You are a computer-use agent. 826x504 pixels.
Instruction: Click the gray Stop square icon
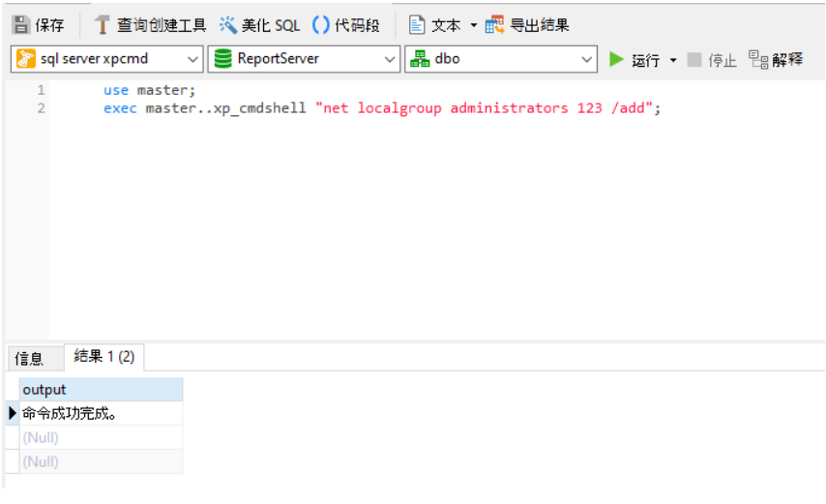tap(694, 60)
